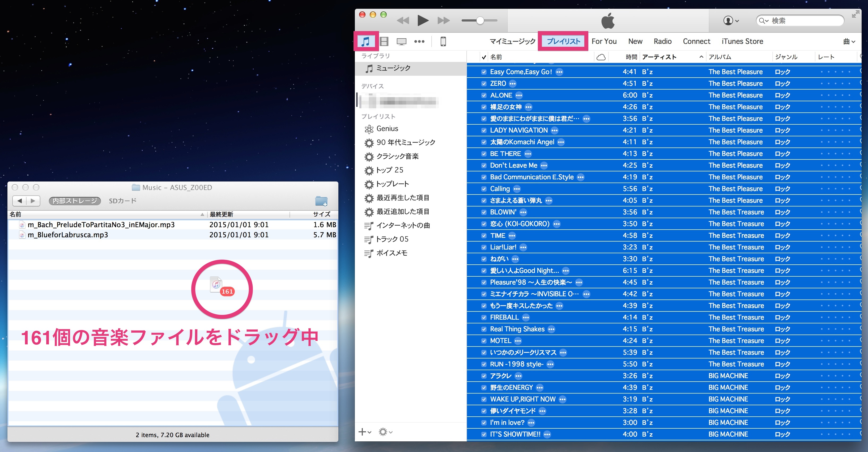Open the Radio tab

[x=662, y=41]
